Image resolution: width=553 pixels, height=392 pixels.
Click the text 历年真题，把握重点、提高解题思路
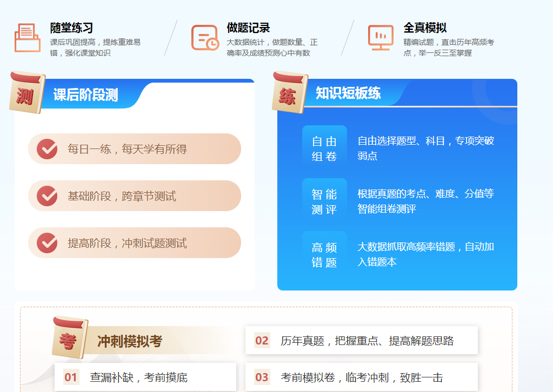367,341
